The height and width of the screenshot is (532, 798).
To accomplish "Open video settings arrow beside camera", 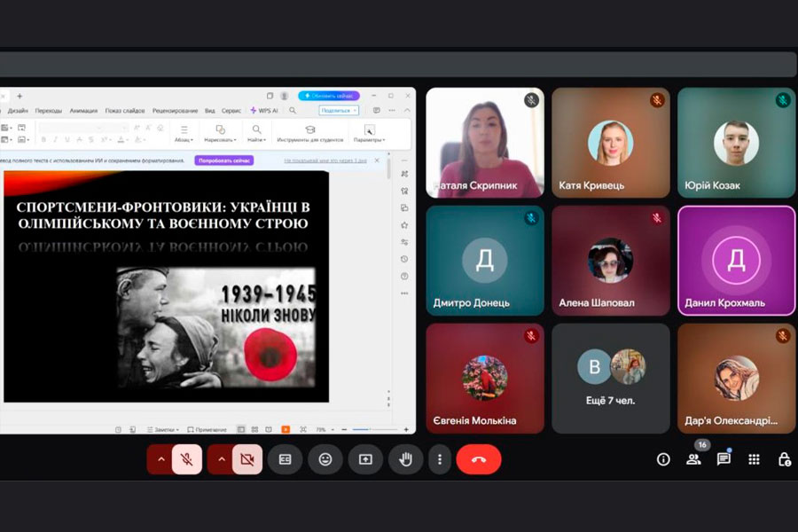I will 222,459.
